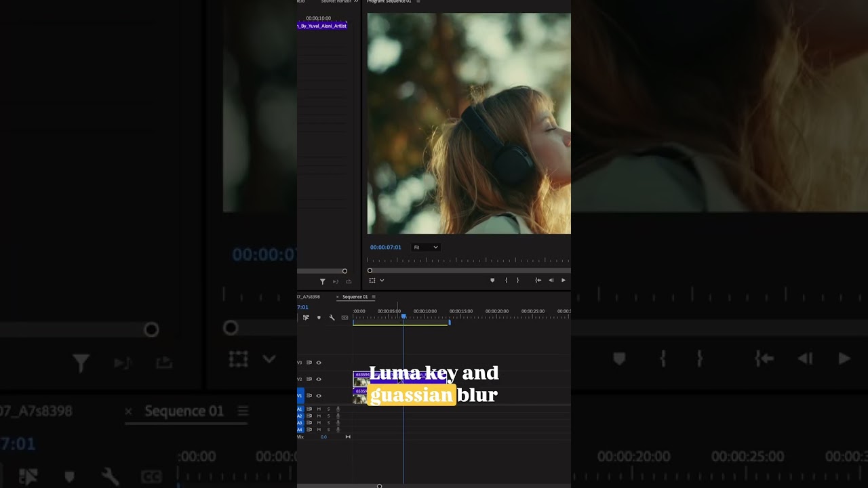This screenshot has width=868, height=488.
Task: Click the dotted selection-box icon under the Program monitor
Action: (x=372, y=280)
